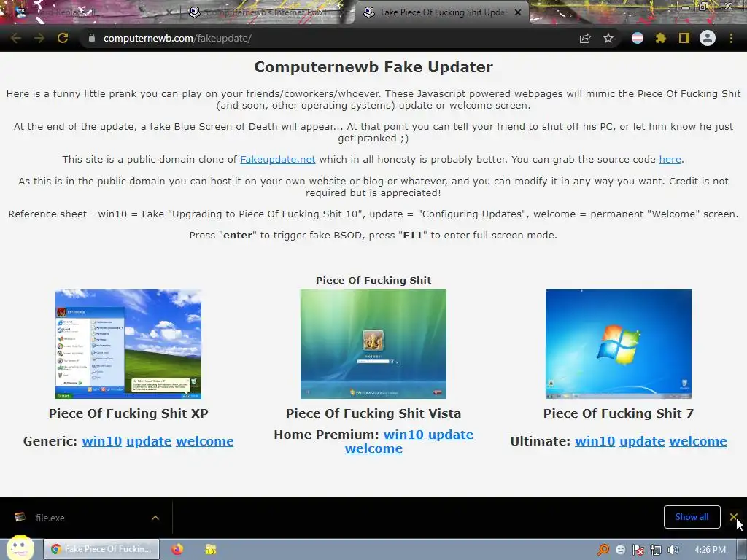Open the Fakeupdate.net link
Image resolution: width=747 pixels, height=560 pixels.
point(278,159)
